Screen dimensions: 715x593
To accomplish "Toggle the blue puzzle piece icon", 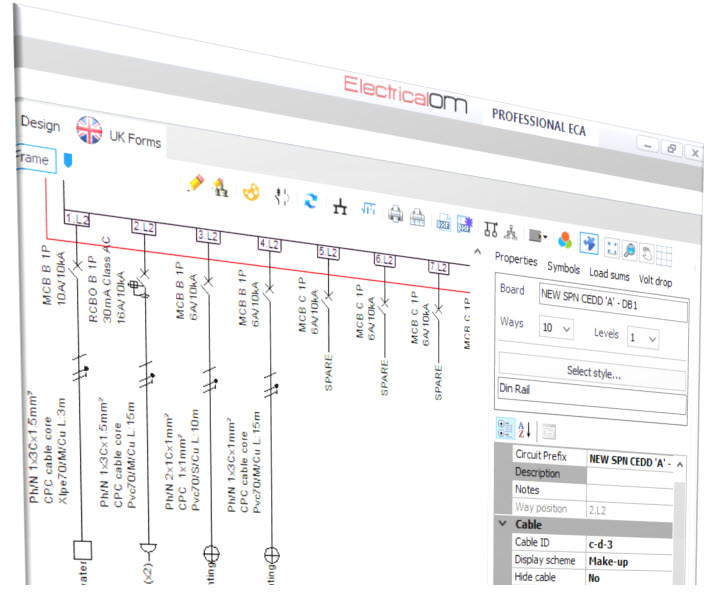I will point(589,243).
